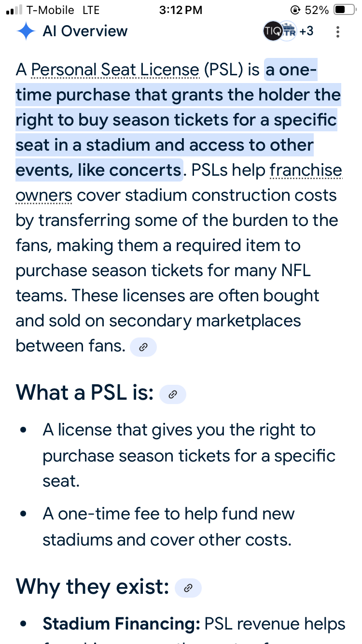
Task: Expand the +3 additional sources
Action: [x=306, y=31]
